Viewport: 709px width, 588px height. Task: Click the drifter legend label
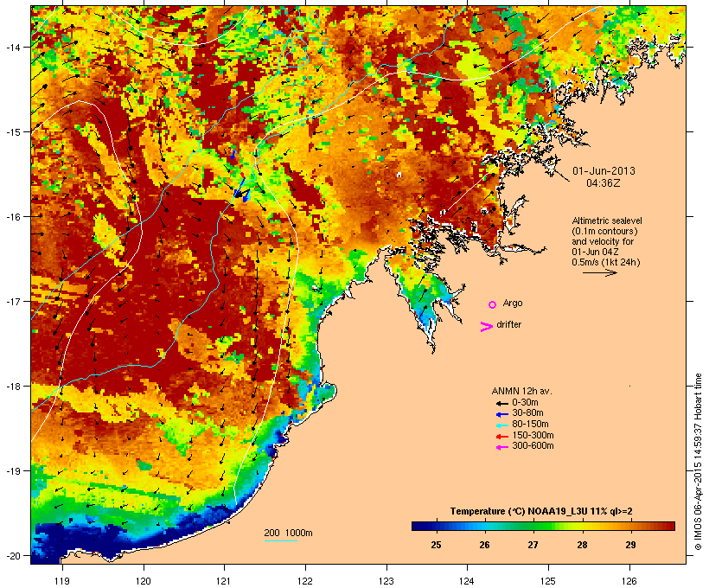[x=508, y=324]
